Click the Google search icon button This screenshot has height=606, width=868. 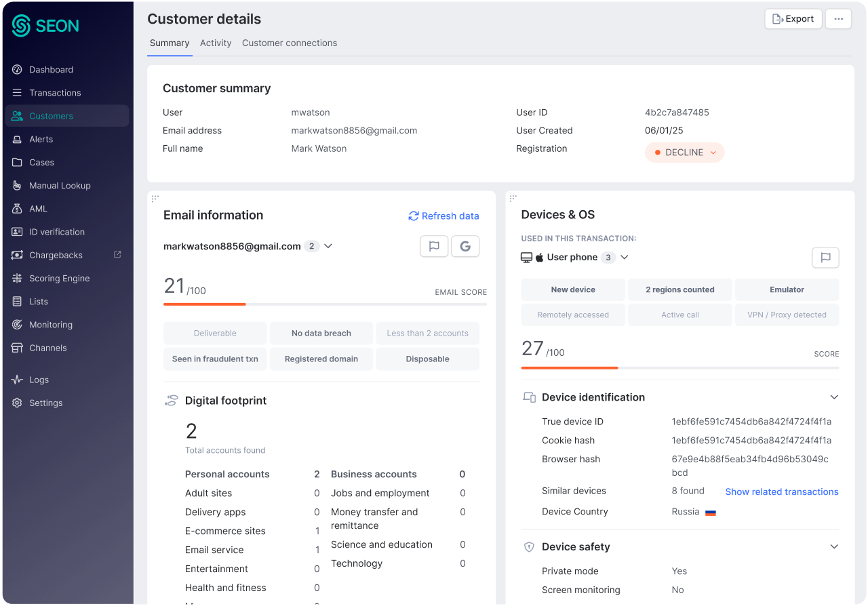tap(465, 246)
